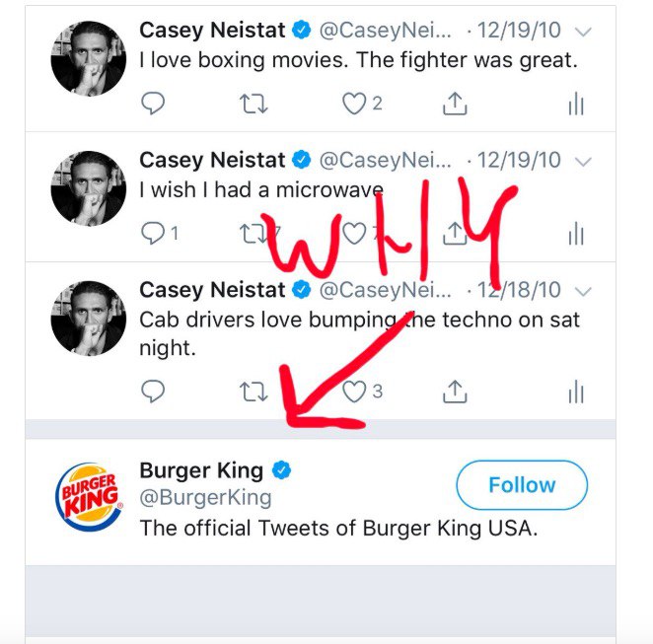Open options chevron on boxing movies tweet
The width and height of the screenshot is (653, 644).
pos(583,32)
